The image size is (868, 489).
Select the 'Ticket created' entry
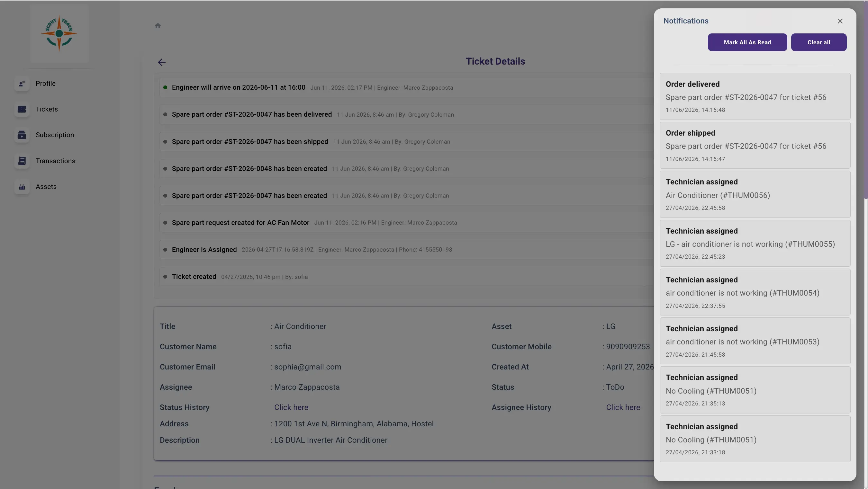406,277
